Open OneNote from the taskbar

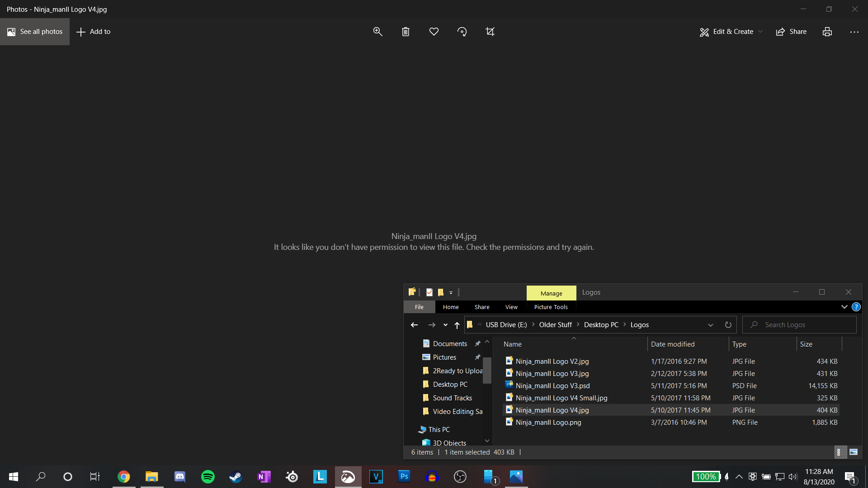point(264,477)
